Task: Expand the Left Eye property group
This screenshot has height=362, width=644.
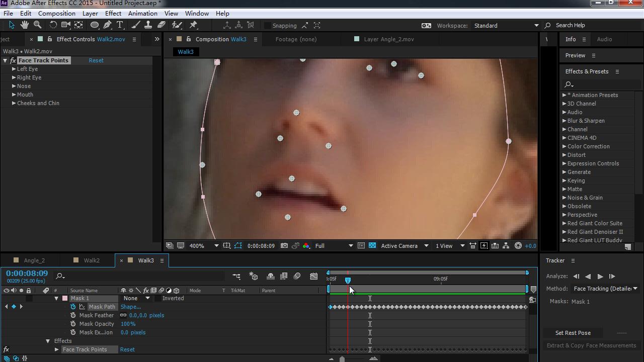Action: (x=14, y=69)
